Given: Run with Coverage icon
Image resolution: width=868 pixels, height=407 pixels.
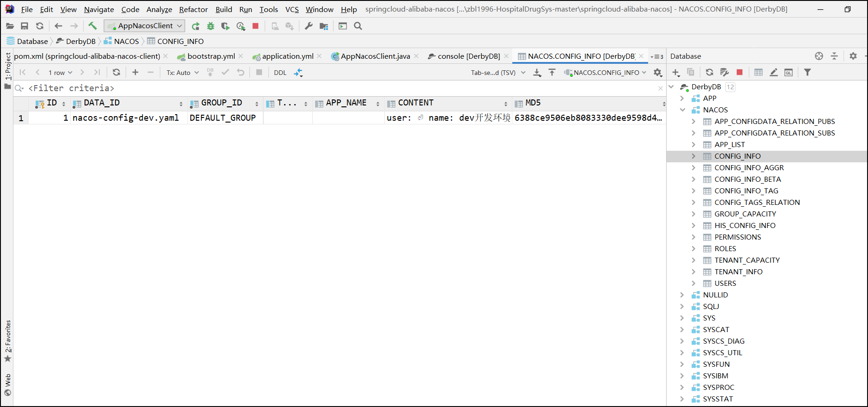Looking at the screenshot, I should (x=225, y=26).
